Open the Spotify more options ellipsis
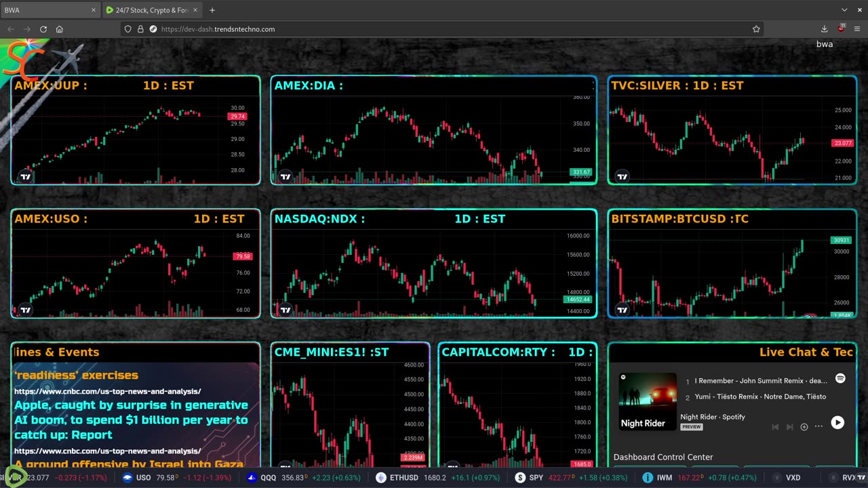The height and width of the screenshot is (488, 868). tap(818, 426)
